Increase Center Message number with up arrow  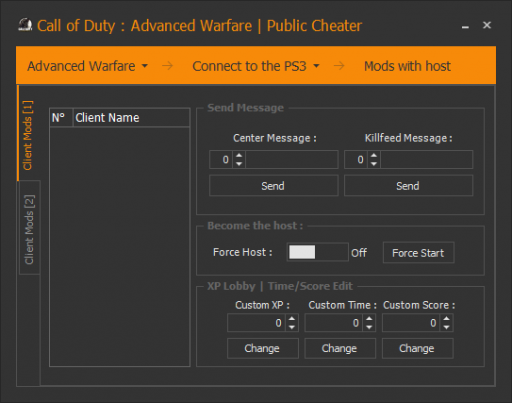coord(239,155)
